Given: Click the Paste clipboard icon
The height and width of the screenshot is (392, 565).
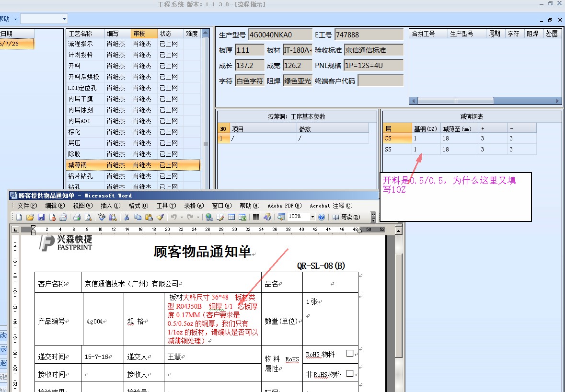Looking at the screenshot, I should tap(149, 217).
